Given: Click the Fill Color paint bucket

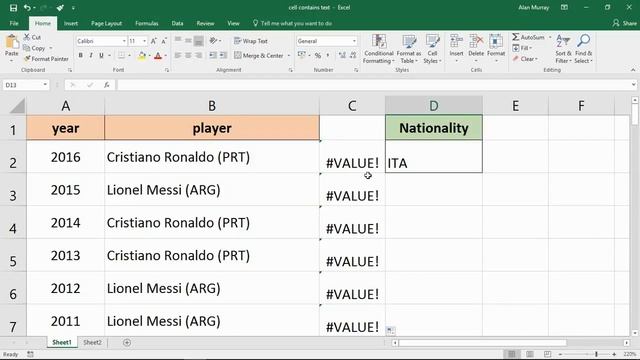Looking at the screenshot, I should tap(142, 56).
